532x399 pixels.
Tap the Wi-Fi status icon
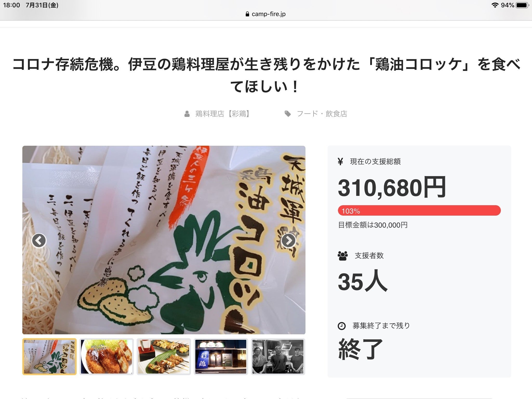tap(495, 5)
